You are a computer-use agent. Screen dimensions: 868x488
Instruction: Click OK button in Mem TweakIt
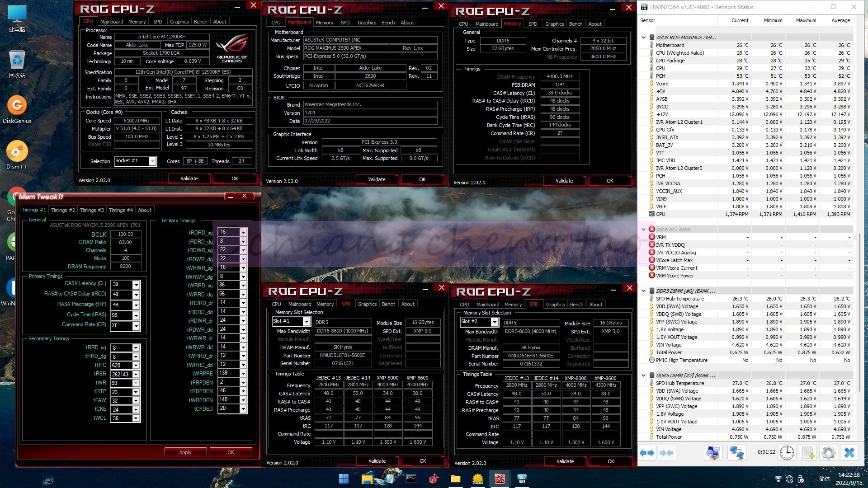[x=231, y=452]
